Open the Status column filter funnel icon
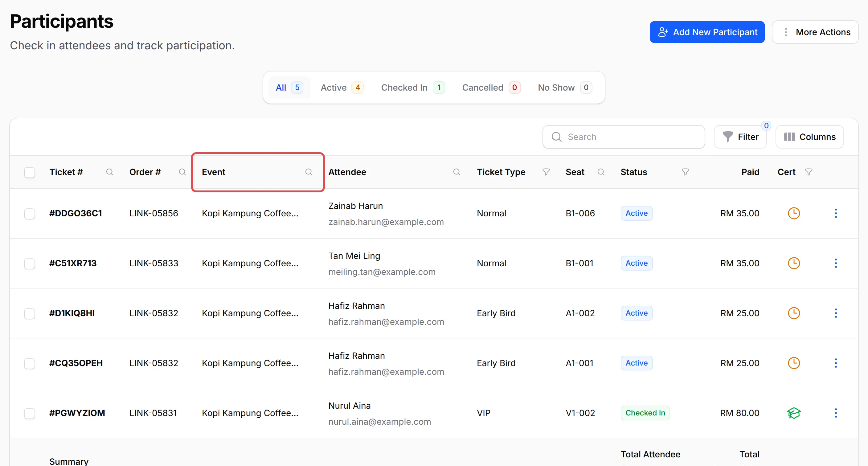 click(x=686, y=172)
